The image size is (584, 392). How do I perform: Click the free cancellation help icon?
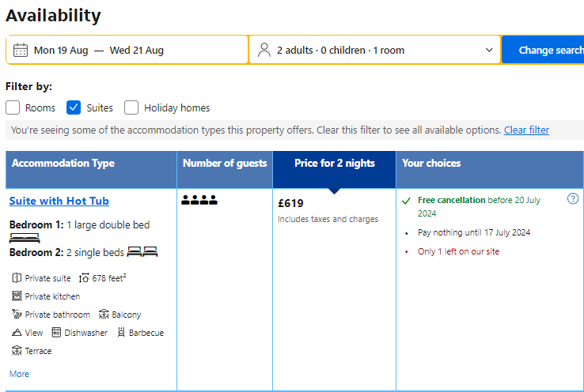(x=573, y=199)
